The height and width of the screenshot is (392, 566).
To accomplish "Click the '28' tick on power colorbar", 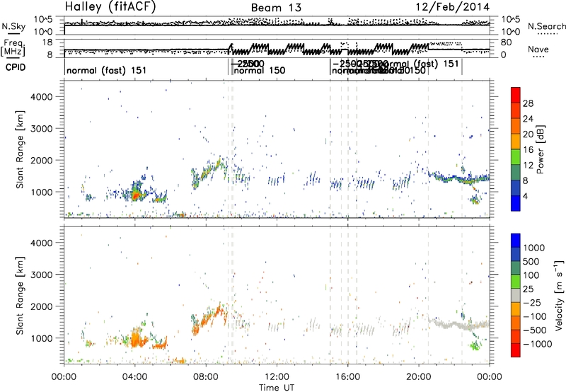I will [x=528, y=103].
